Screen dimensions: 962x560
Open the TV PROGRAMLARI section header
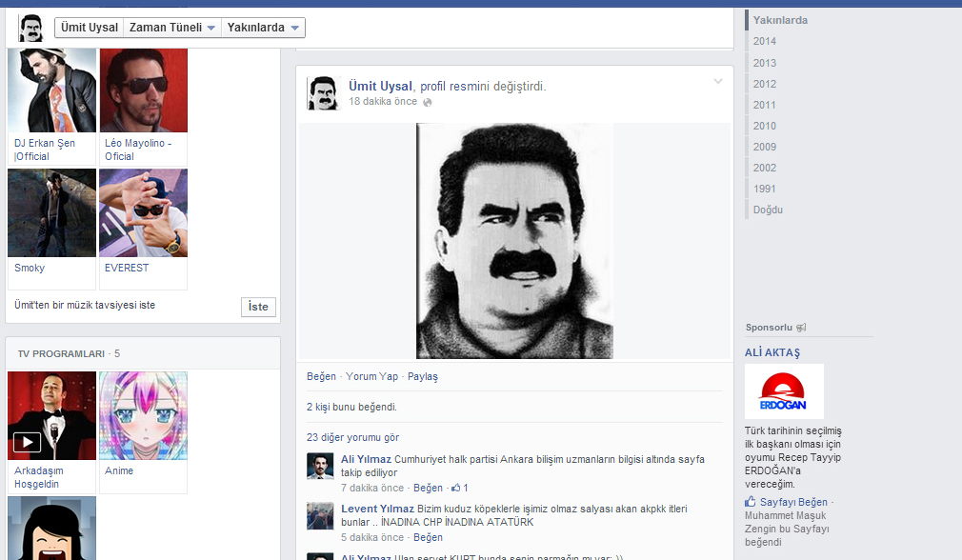(x=61, y=354)
